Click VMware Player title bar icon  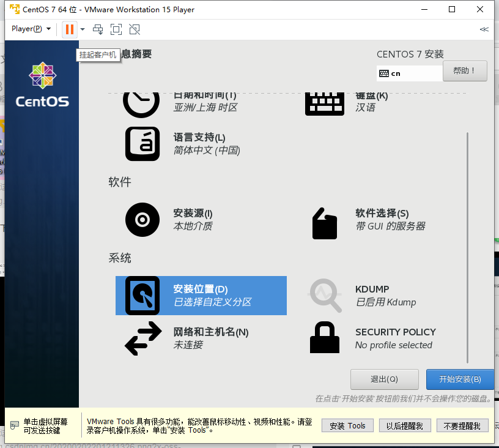pos(15,9)
